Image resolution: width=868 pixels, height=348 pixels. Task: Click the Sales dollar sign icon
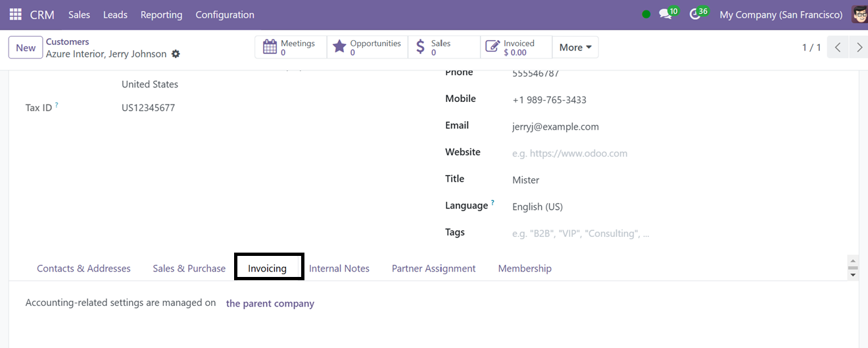[x=421, y=47]
